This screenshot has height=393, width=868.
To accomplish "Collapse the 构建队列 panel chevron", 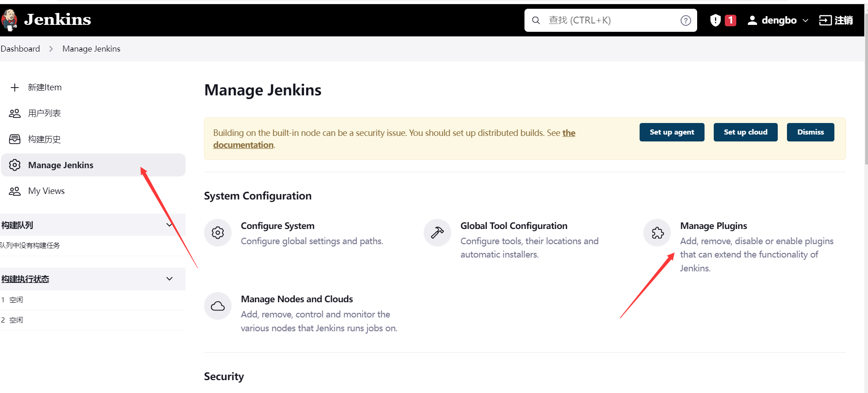I will [x=169, y=225].
